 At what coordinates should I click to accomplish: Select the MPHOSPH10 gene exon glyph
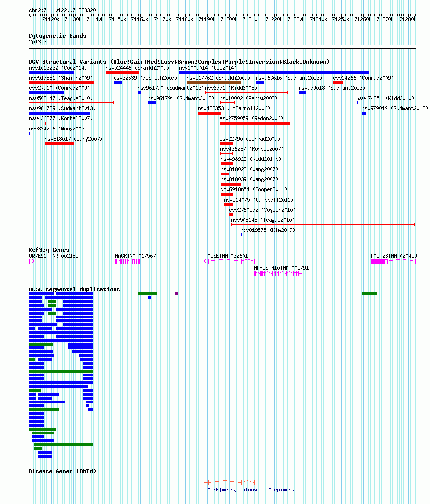click(x=278, y=274)
